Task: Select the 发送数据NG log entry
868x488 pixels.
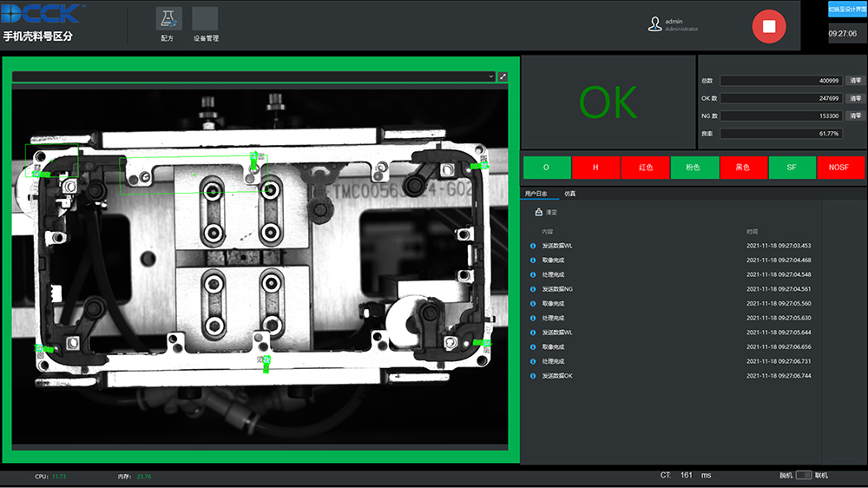Action: [557, 289]
